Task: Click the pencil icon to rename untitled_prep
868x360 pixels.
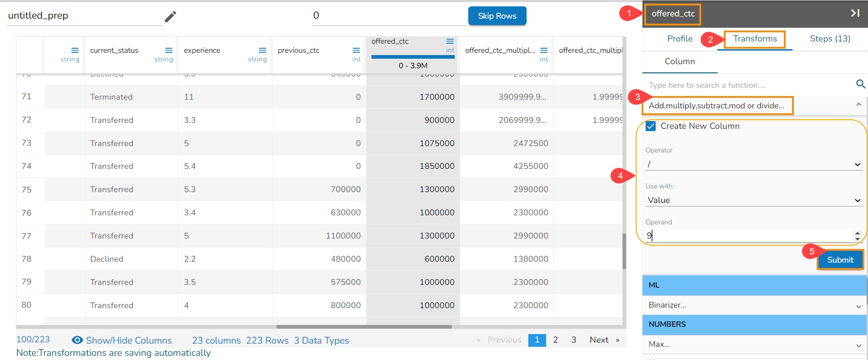Action: (x=170, y=17)
